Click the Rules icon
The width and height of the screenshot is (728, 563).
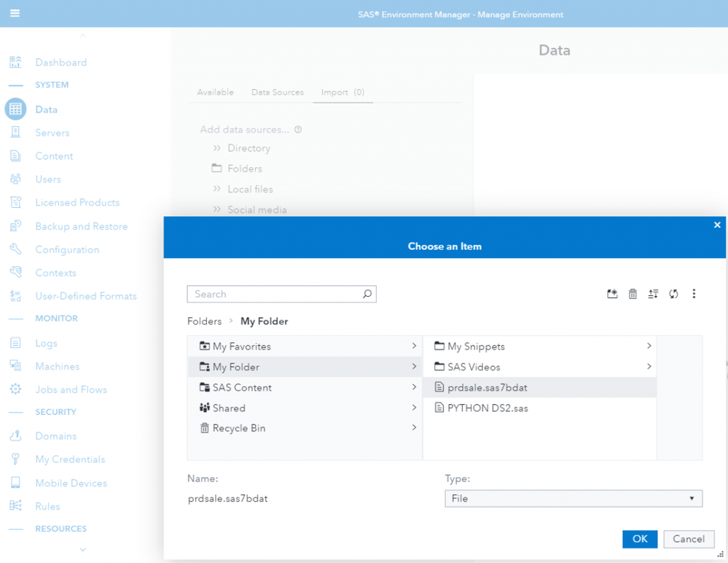pyautogui.click(x=15, y=506)
